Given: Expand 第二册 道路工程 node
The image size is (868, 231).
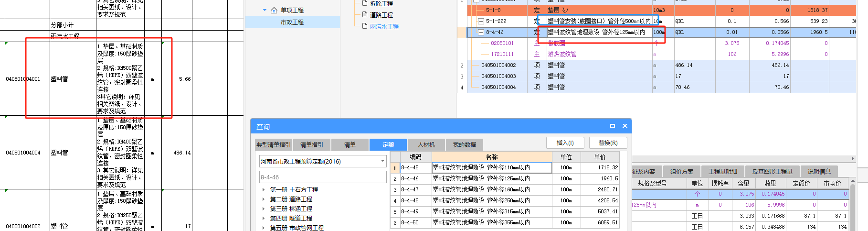Looking at the screenshot, I should (264, 199).
